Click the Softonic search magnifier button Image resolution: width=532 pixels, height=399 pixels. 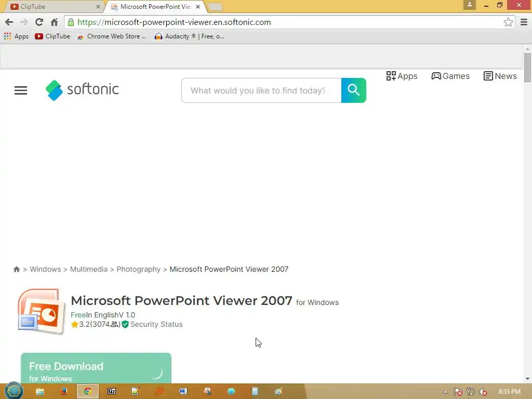pos(353,90)
